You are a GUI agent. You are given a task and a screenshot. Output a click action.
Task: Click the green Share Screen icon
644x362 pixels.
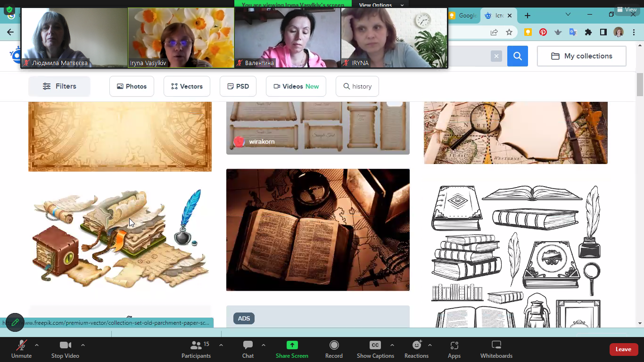click(x=292, y=346)
